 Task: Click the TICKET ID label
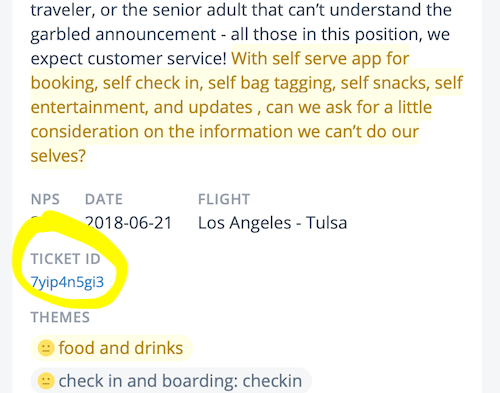tap(66, 259)
